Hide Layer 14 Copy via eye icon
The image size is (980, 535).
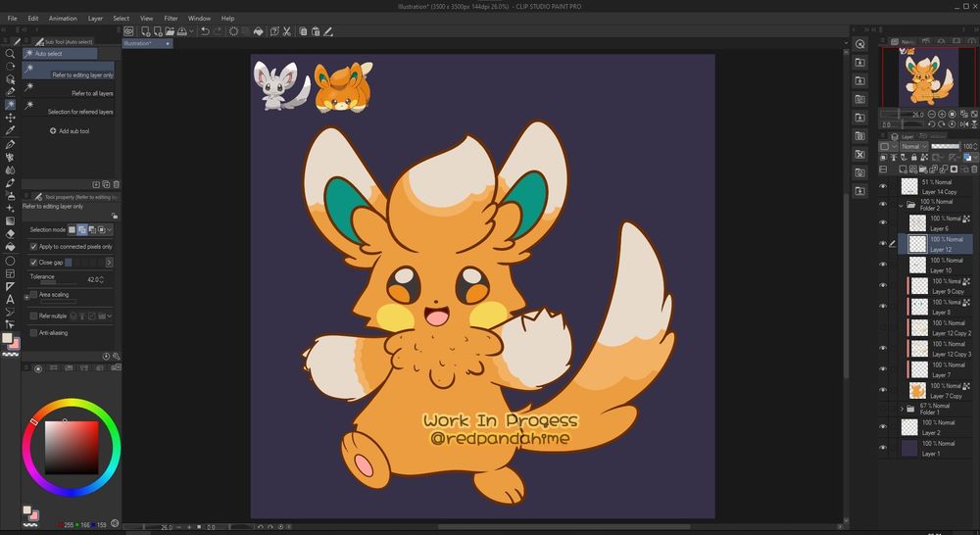pyautogui.click(x=883, y=186)
